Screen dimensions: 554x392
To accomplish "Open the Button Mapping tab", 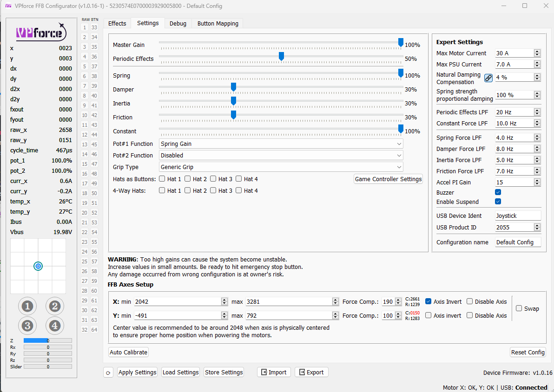I will point(218,23).
